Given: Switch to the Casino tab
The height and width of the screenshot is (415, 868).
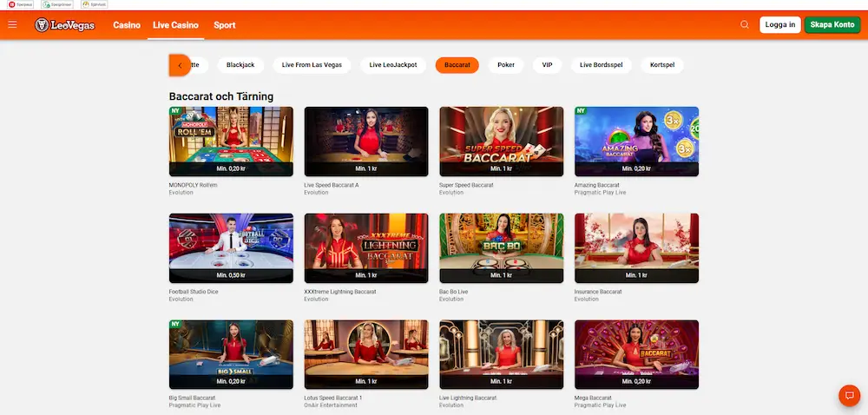Looking at the screenshot, I should pos(127,25).
